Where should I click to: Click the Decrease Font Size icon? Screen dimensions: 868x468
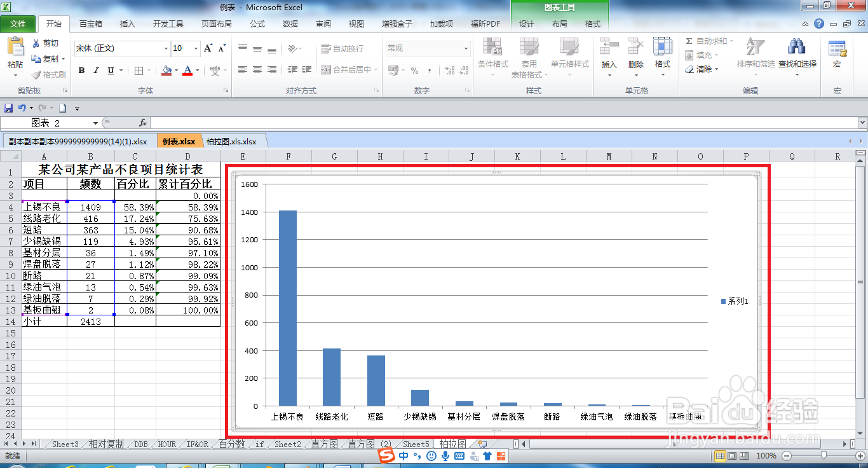click(222, 48)
